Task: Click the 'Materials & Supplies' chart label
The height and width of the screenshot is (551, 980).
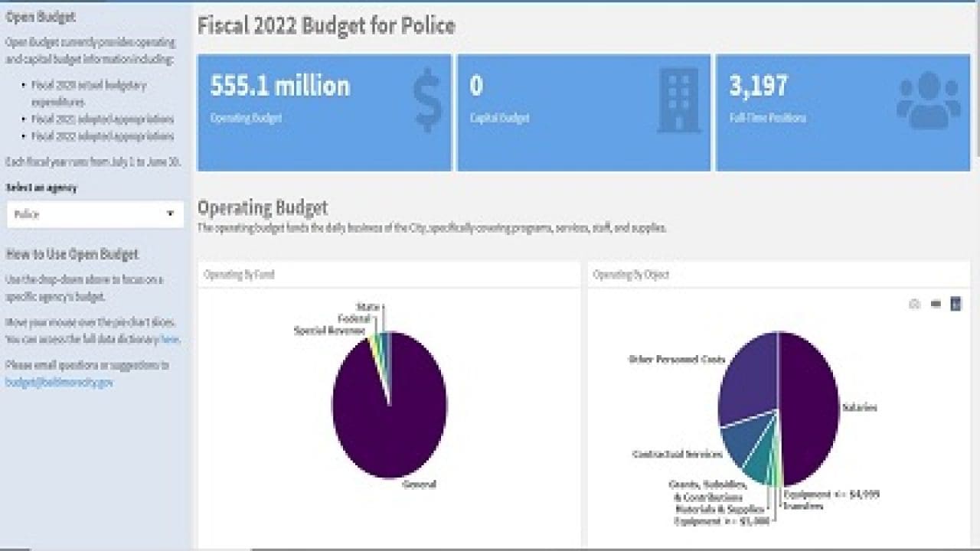Action: (720, 509)
